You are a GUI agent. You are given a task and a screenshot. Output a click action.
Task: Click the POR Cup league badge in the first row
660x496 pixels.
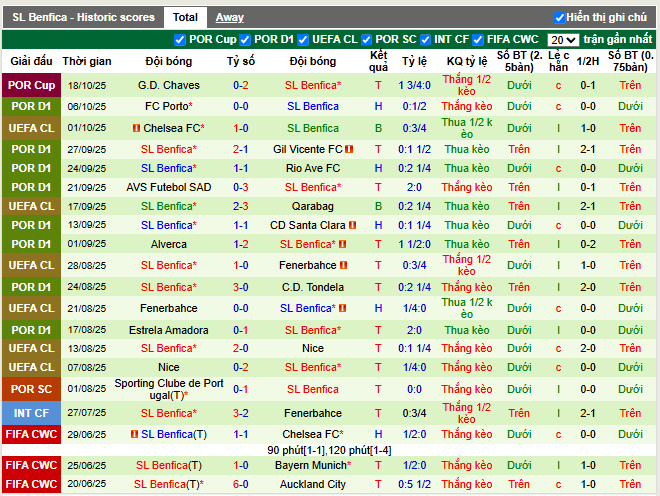coord(30,85)
